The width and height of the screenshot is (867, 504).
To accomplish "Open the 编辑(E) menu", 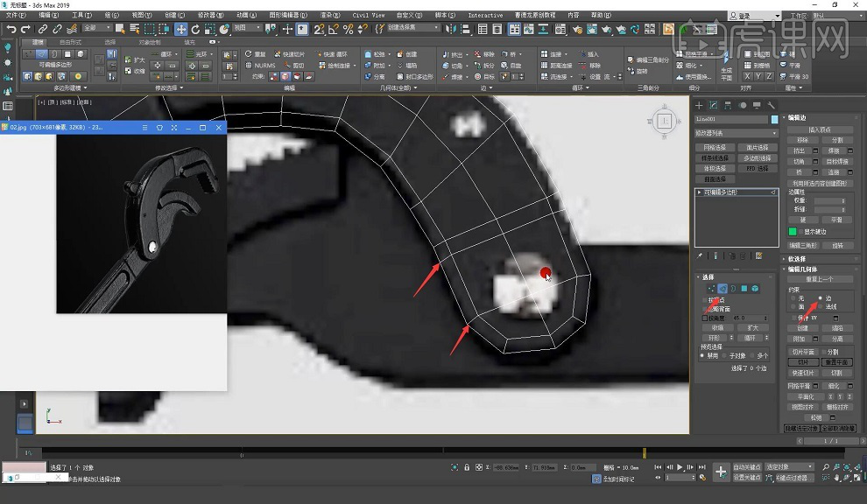I will (49, 15).
